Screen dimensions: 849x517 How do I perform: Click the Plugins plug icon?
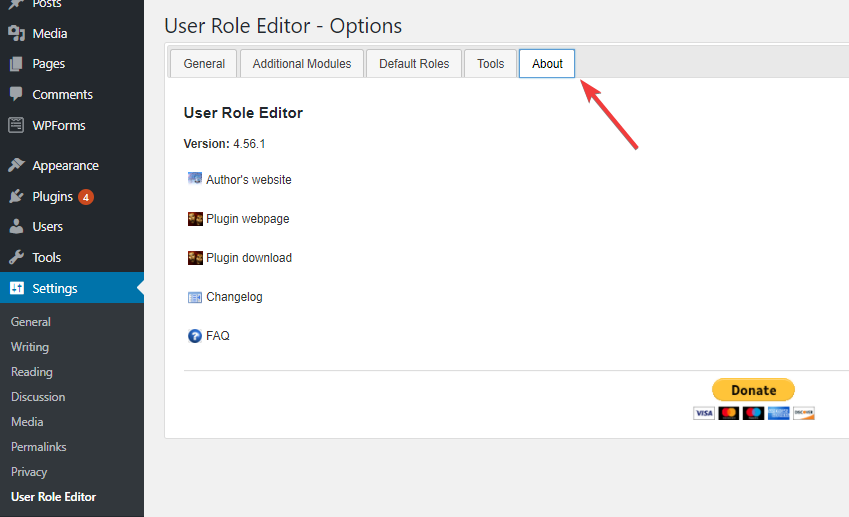click(x=16, y=197)
